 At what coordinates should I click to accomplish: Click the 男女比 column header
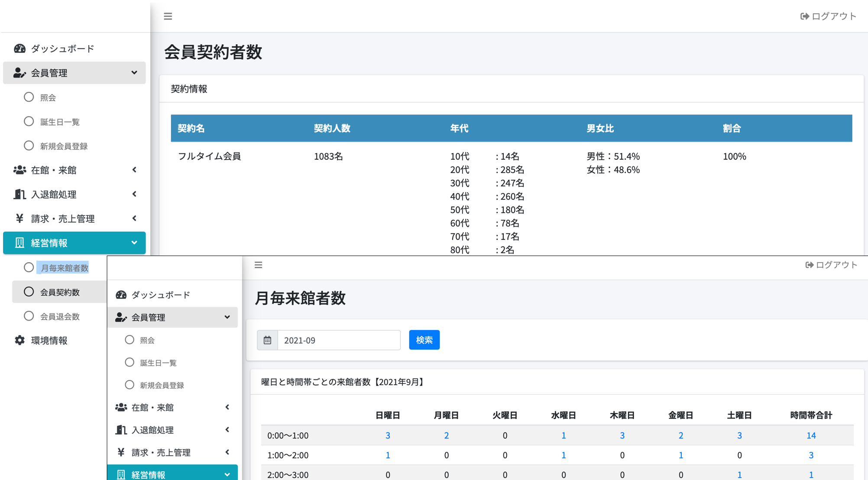coord(600,128)
